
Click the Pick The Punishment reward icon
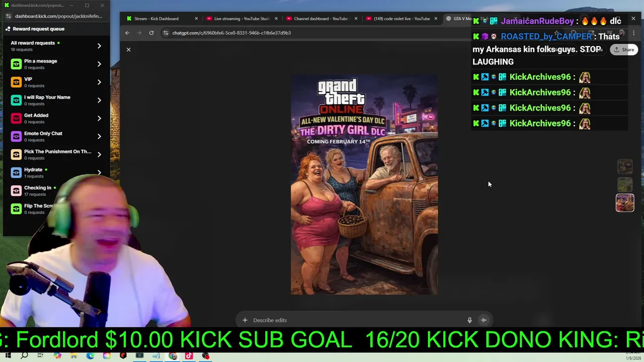pos(16,154)
